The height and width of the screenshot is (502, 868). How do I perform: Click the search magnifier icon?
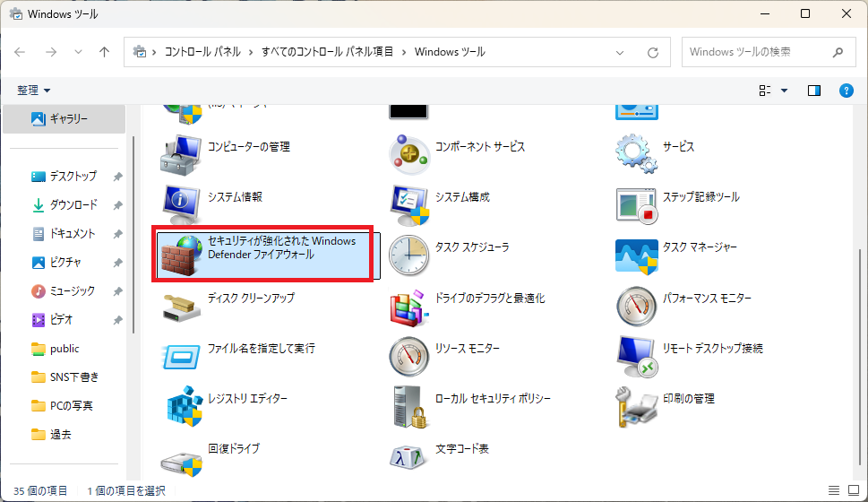(838, 52)
